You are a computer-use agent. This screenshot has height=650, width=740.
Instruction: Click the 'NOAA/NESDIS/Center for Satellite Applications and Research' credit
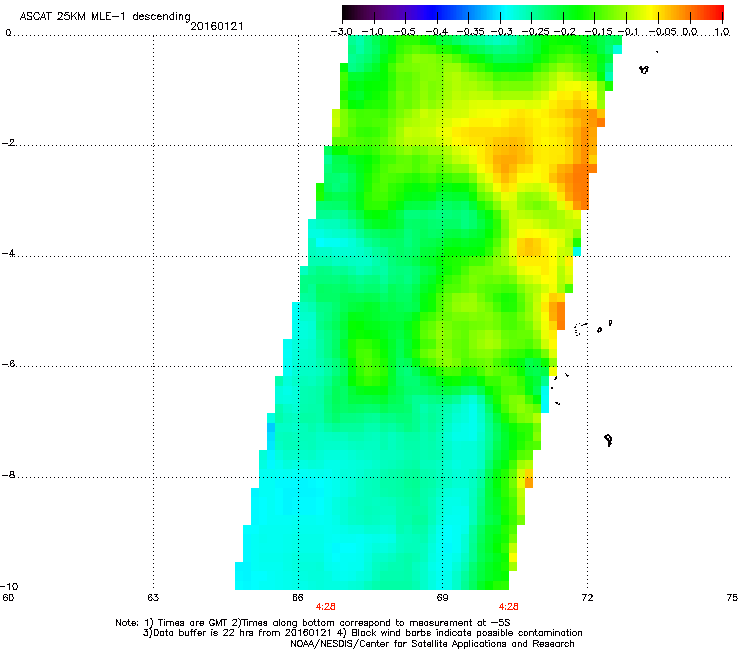(x=432, y=644)
